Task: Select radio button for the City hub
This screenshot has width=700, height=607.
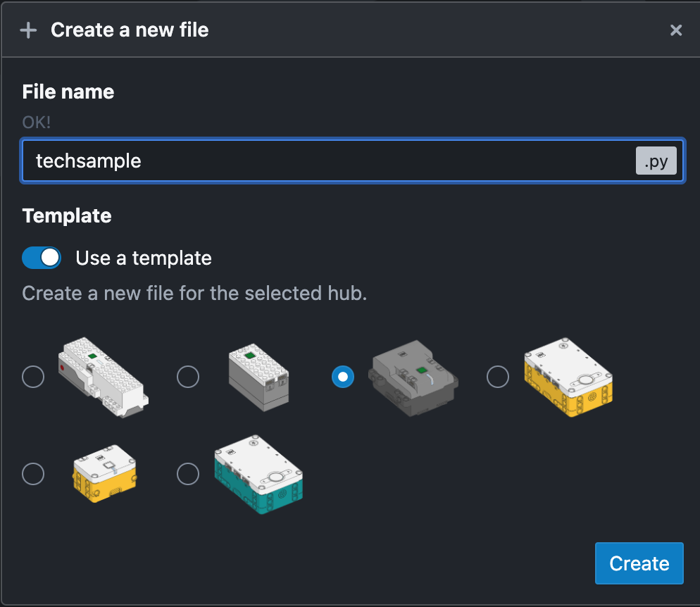Action: click(188, 377)
